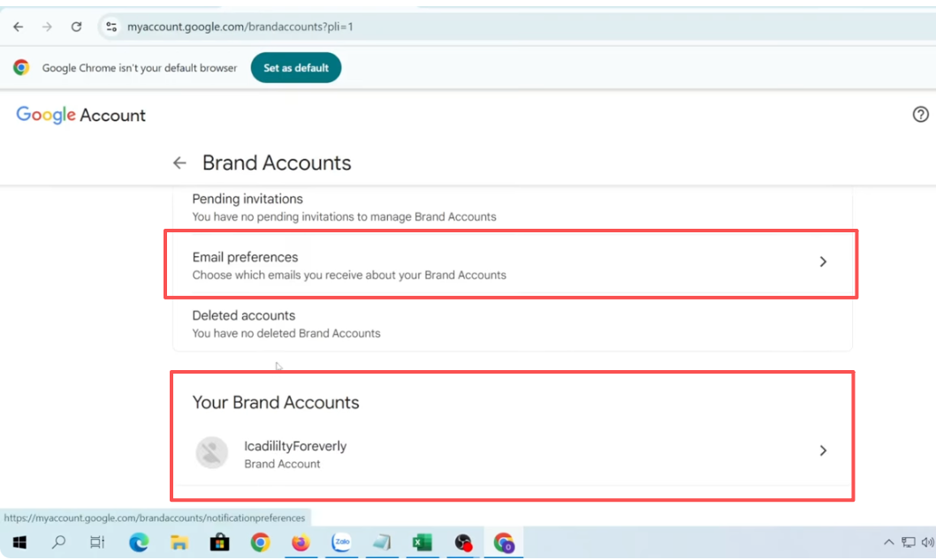Image resolution: width=936 pixels, height=560 pixels.
Task: Click Brand Accounts page title
Action: coord(277,163)
